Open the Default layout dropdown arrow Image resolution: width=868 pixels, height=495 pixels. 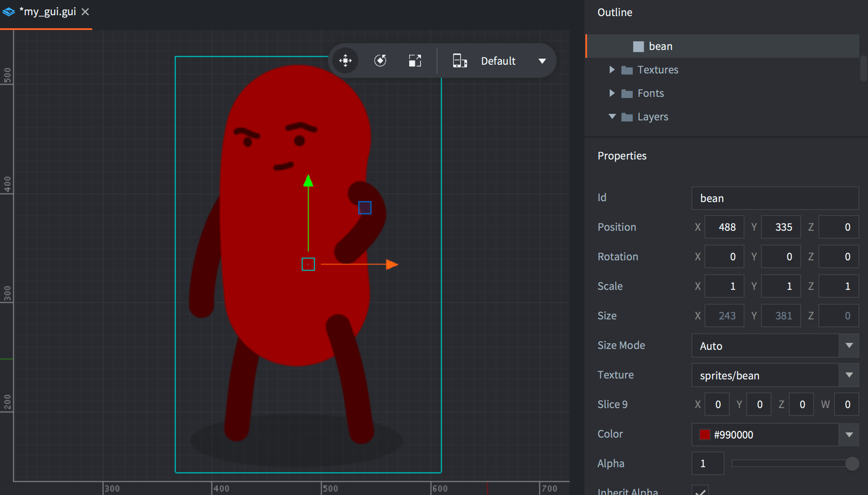click(x=542, y=61)
